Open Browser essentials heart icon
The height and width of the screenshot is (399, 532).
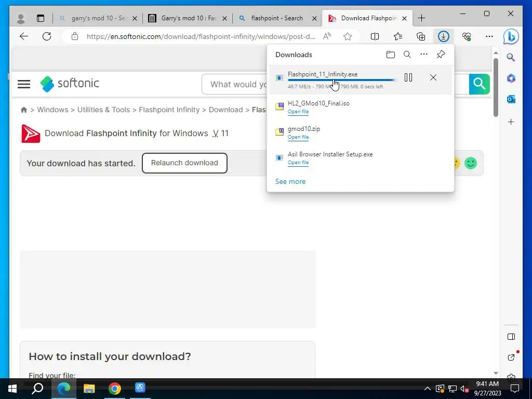point(467,36)
